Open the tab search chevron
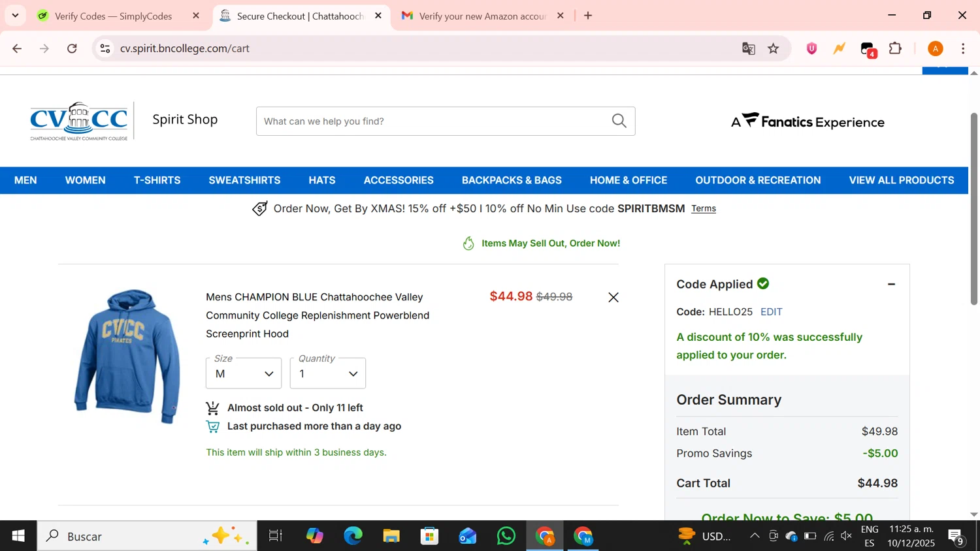Screen dimensions: 980x551 [15, 16]
